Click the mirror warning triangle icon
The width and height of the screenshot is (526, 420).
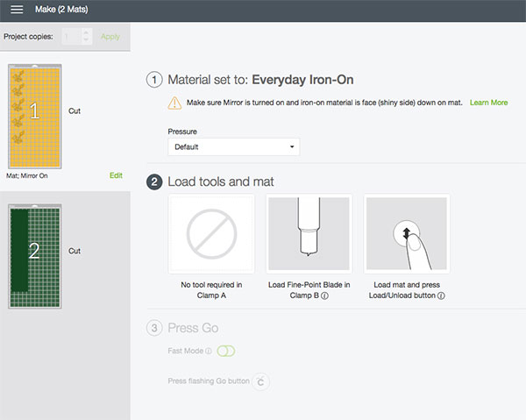click(174, 103)
